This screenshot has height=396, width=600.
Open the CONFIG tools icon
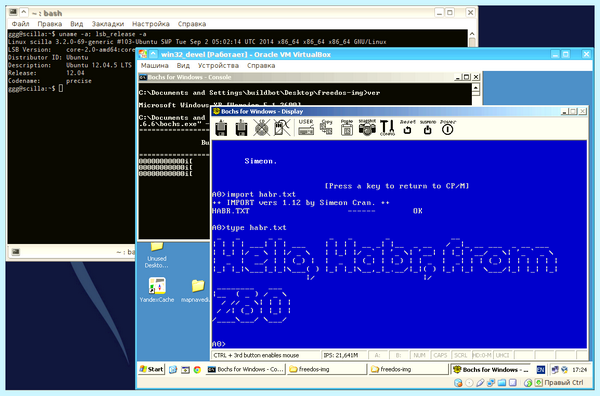[387, 127]
